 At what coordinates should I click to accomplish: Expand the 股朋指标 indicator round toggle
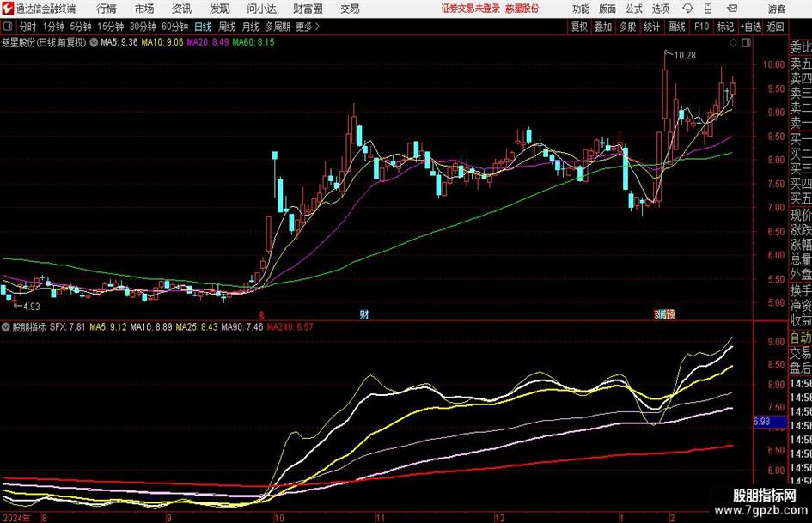coord(6,326)
